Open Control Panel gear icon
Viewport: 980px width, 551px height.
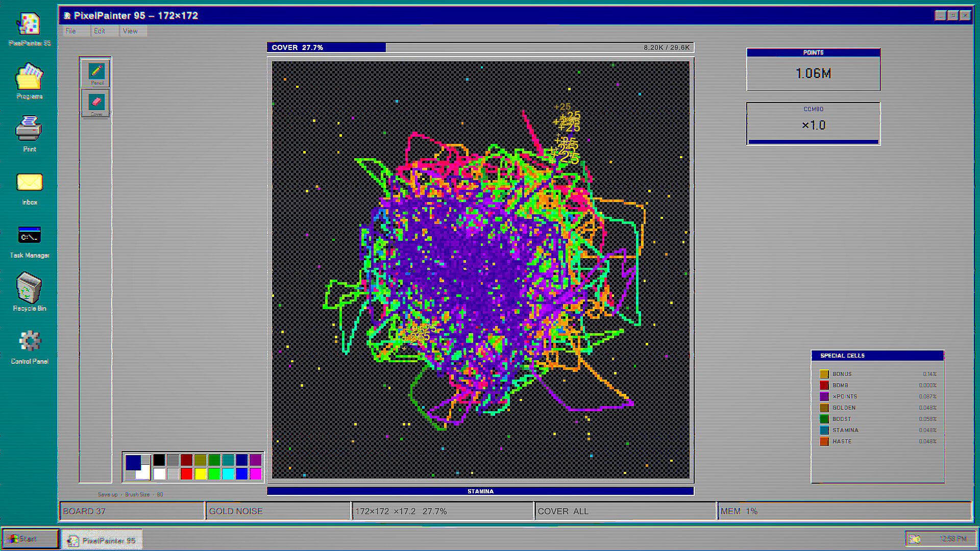pos(29,347)
